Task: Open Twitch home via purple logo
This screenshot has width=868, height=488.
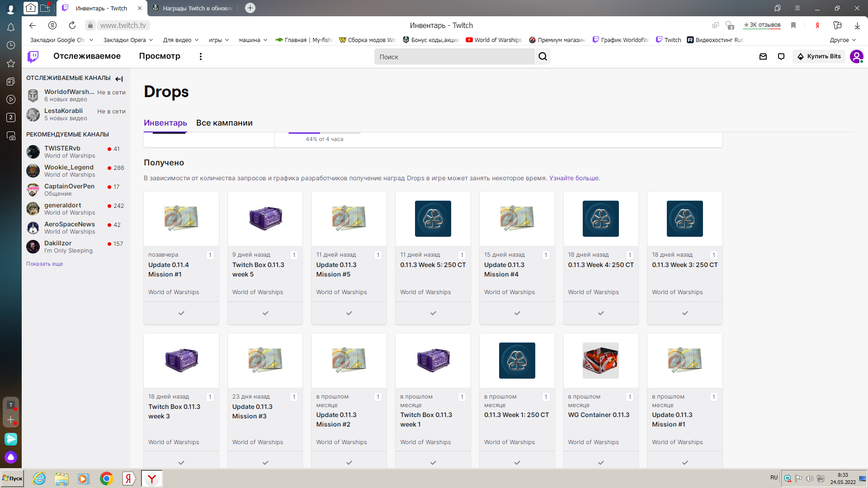Action: (33, 56)
